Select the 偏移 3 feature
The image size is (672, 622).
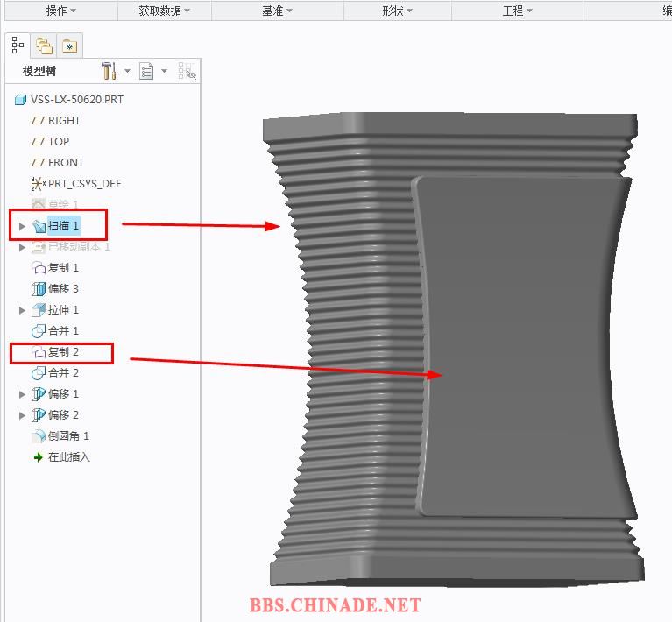(x=63, y=289)
